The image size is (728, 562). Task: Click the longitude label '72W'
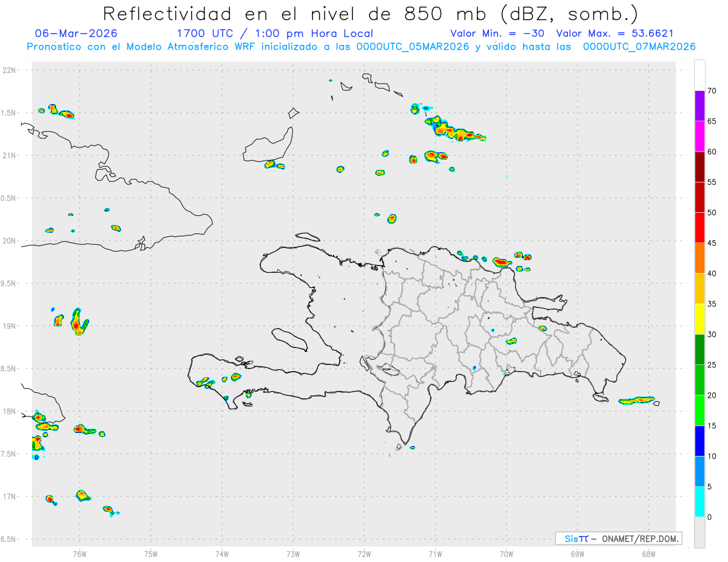click(x=364, y=554)
